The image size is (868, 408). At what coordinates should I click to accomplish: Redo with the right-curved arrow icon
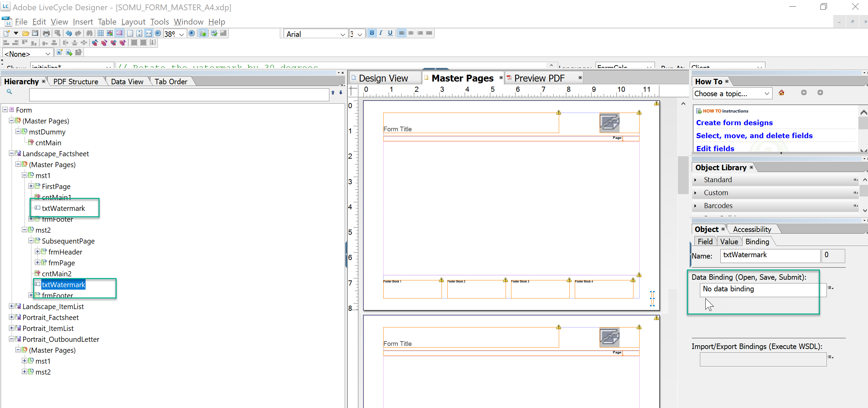click(78, 33)
